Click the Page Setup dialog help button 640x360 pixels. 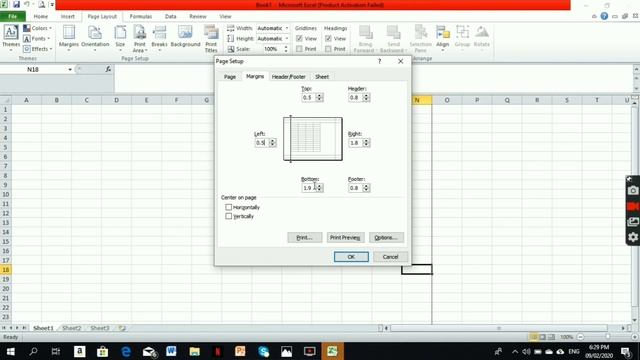click(380, 61)
